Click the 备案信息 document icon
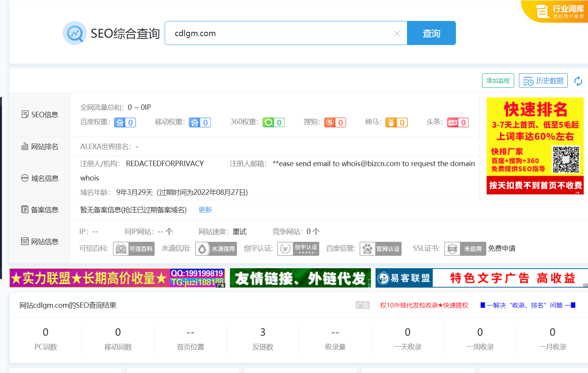This screenshot has width=588, height=373. tap(24, 210)
